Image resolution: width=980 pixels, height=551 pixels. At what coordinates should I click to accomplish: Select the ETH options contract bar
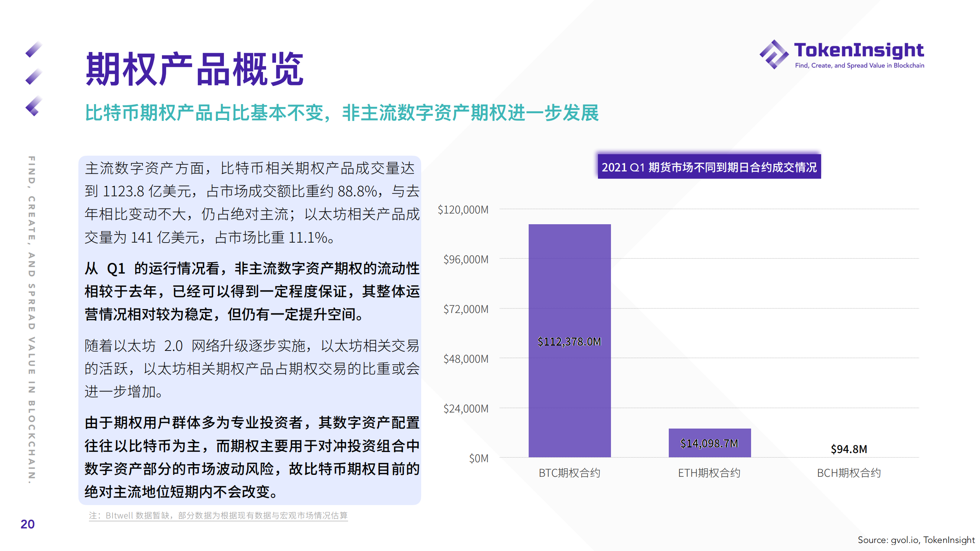710,443
